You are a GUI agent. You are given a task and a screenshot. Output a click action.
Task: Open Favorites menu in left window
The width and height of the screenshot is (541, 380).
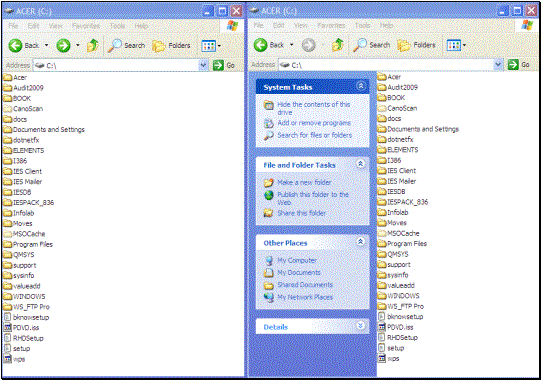[x=86, y=26]
